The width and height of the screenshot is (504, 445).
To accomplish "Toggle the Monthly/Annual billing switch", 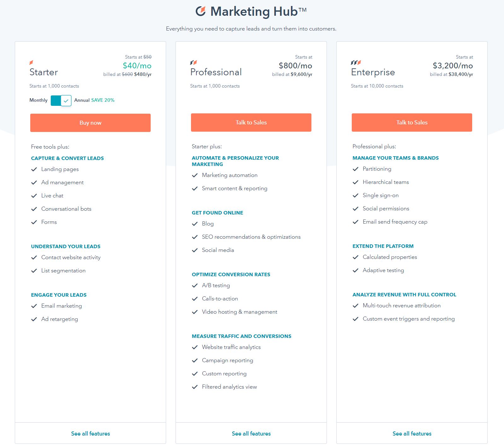I will [61, 100].
